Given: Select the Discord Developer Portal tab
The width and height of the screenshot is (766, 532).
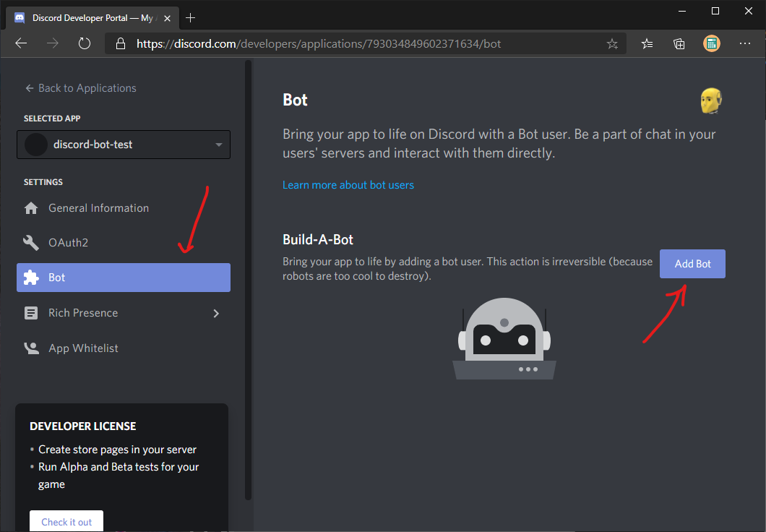Looking at the screenshot, I should 91,18.
